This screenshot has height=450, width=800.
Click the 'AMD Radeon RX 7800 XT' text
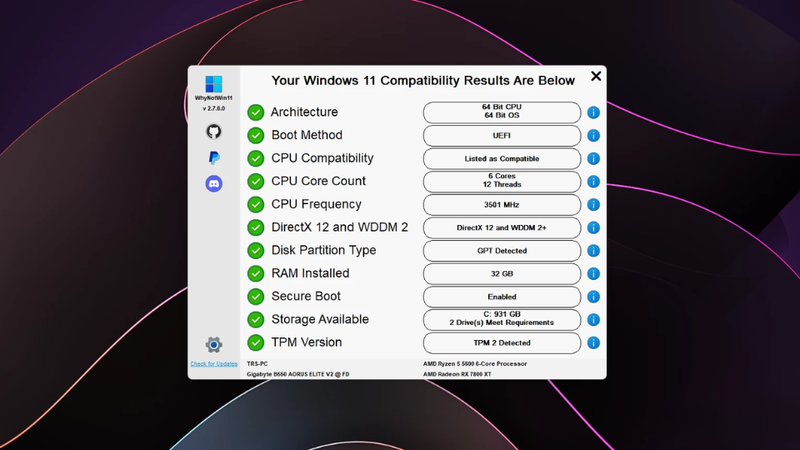click(x=457, y=374)
